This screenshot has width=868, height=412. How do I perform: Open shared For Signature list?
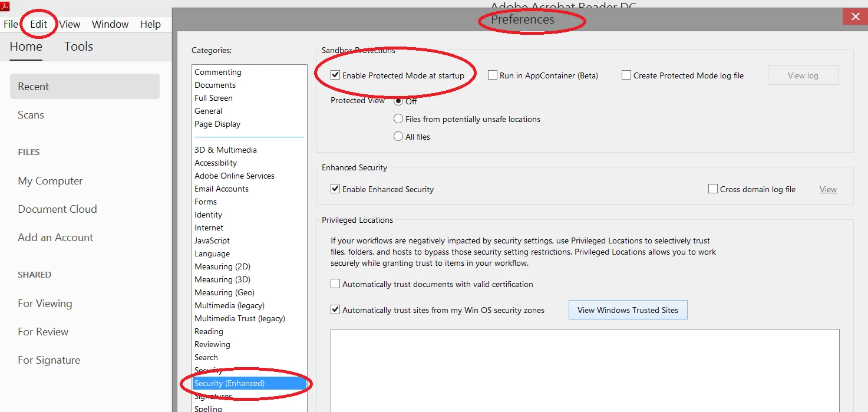click(49, 360)
